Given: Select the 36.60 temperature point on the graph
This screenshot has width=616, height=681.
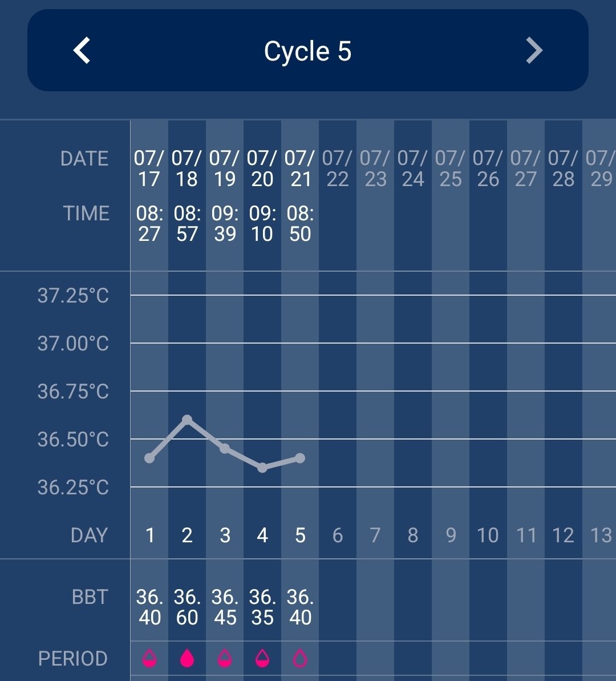Looking at the screenshot, I should (187, 420).
